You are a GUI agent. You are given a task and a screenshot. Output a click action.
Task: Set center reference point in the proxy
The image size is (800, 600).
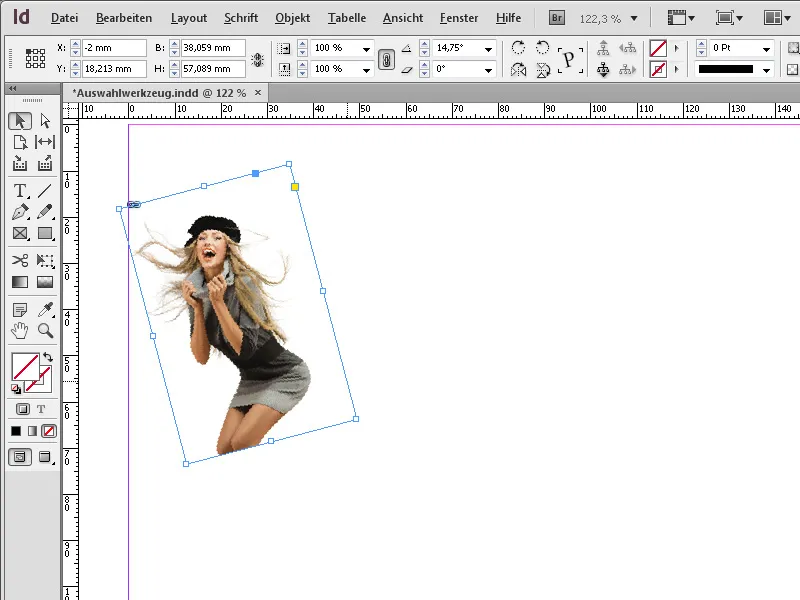point(36,58)
